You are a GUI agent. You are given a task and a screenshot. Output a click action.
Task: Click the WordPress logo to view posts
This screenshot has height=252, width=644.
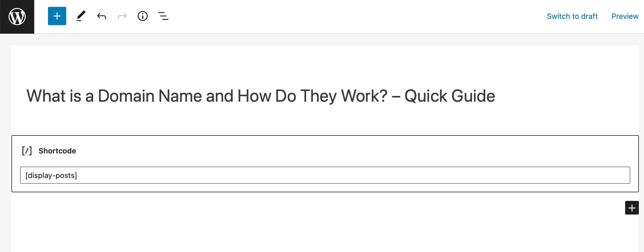[x=17, y=17]
